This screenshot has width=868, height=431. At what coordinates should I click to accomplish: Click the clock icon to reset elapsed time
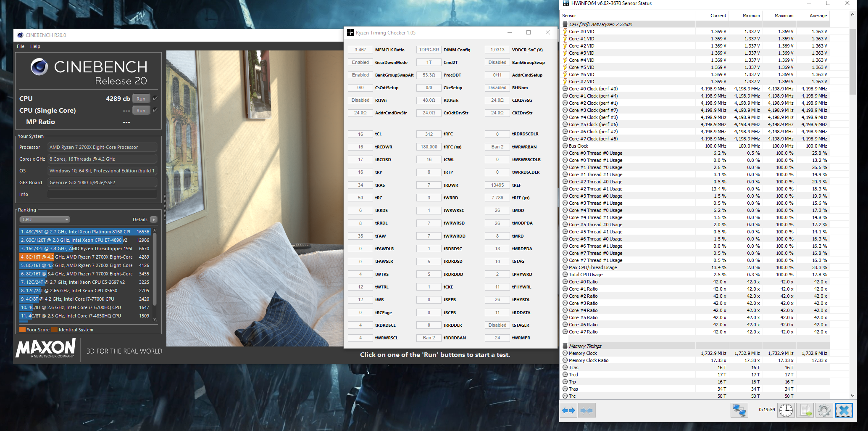click(786, 410)
